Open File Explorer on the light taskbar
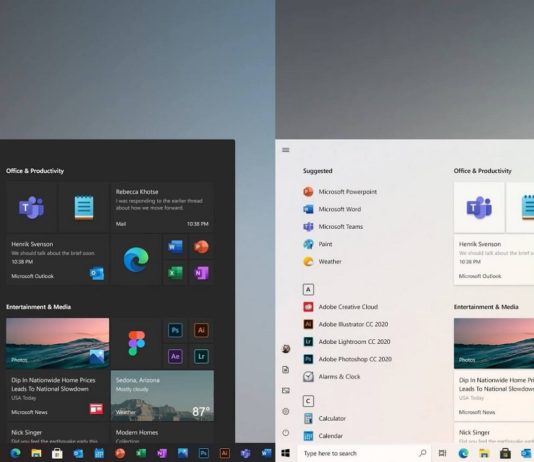Viewport: 534px width, 462px height. pyautogui.click(x=484, y=453)
